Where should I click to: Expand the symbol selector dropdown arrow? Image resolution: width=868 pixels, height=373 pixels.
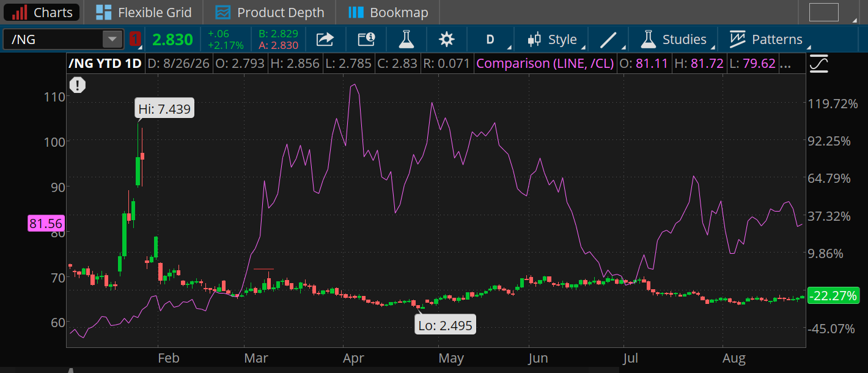[x=112, y=40]
